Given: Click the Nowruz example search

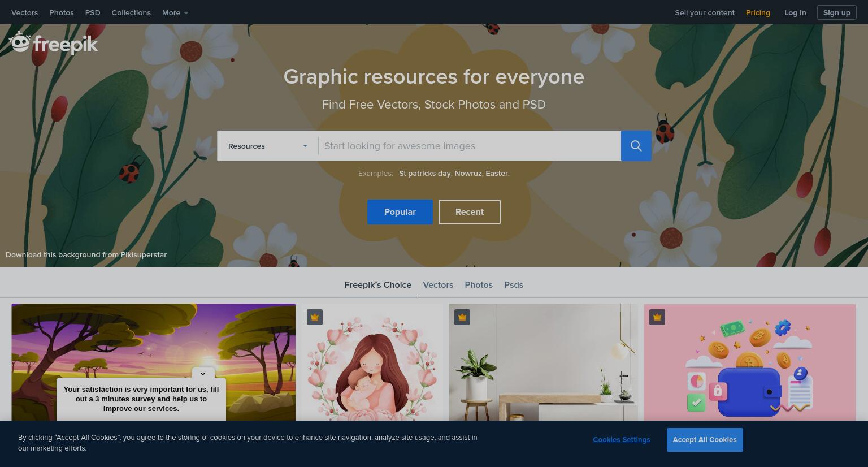Looking at the screenshot, I should point(468,174).
